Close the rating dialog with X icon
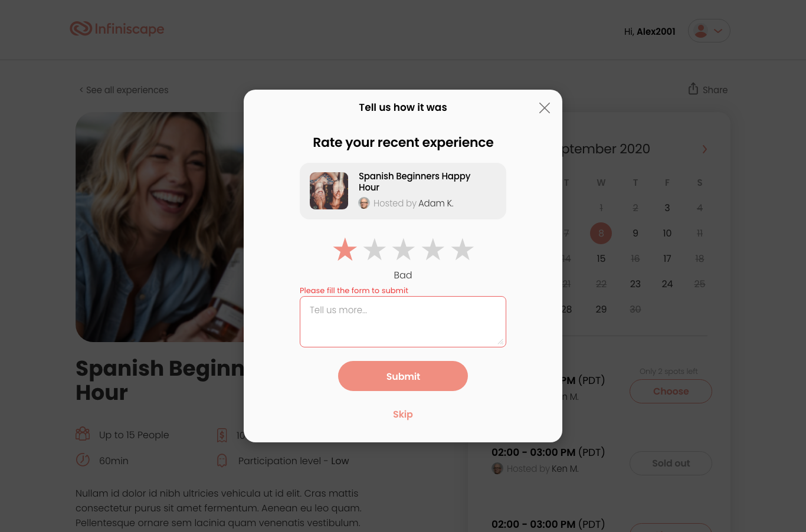Image resolution: width=806 pixels, height=532 pixels. [545, 108]
